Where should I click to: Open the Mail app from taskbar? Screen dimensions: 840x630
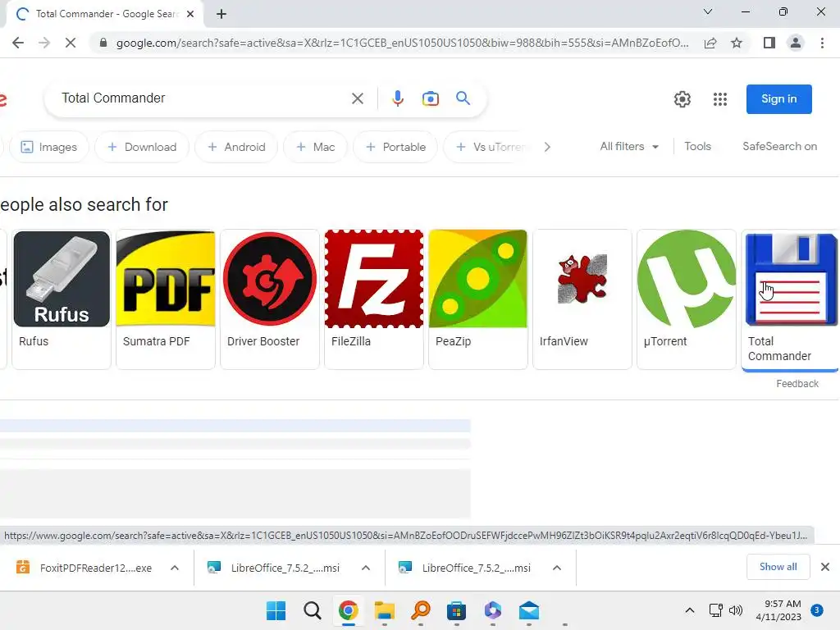tap(529, 610)
